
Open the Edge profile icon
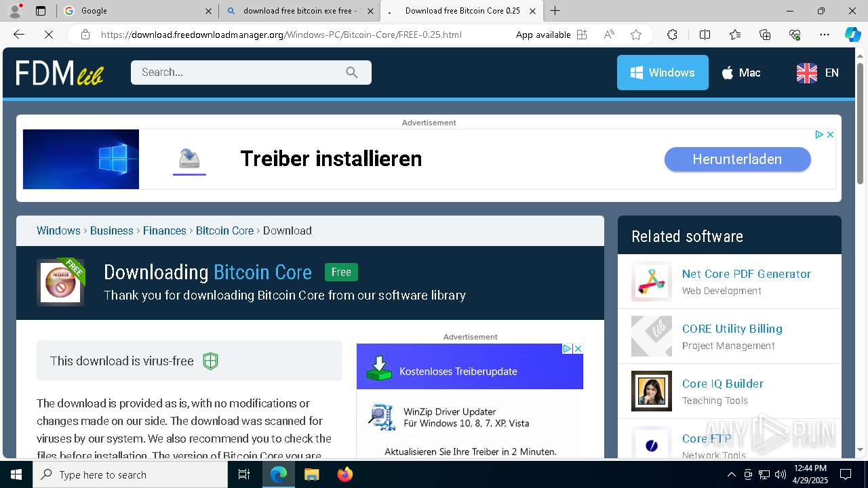15,11
